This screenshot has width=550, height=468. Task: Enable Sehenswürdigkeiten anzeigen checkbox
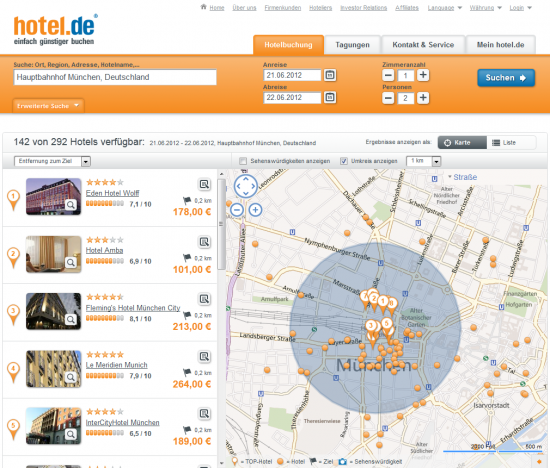[243, 161]
